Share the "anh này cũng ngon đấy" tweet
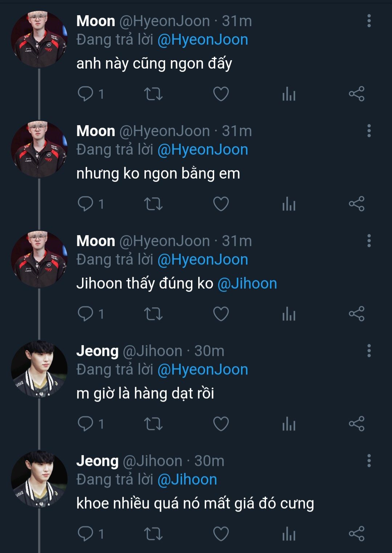 pos(356,94)
